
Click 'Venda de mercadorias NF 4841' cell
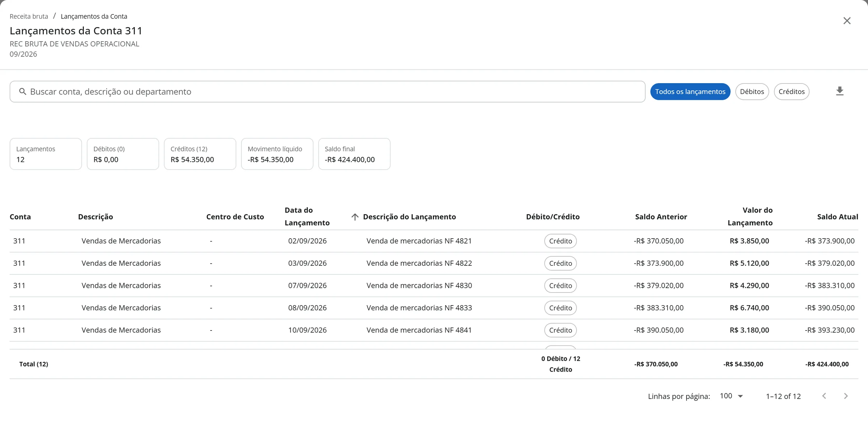(x=419, y=330)
